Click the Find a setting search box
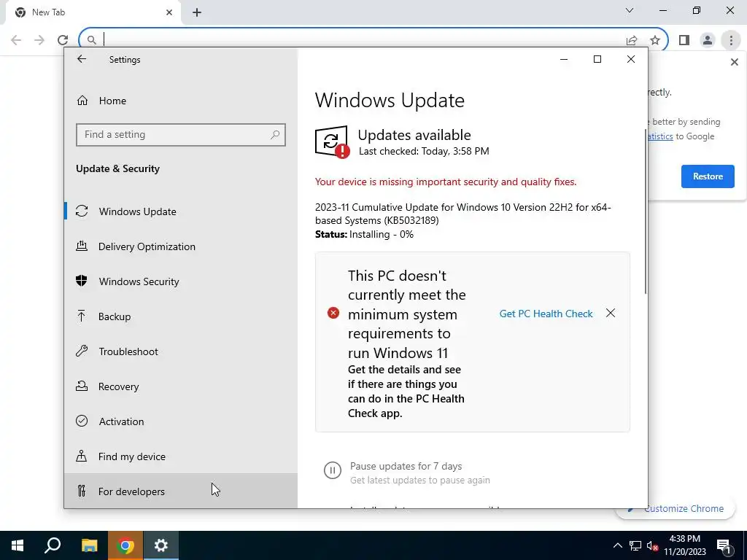 coord(181,135)
